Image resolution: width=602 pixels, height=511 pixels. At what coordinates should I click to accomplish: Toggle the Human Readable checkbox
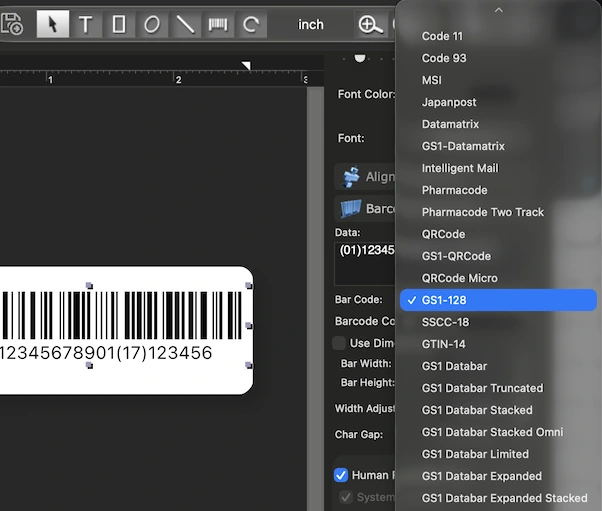tap(341, 475)
